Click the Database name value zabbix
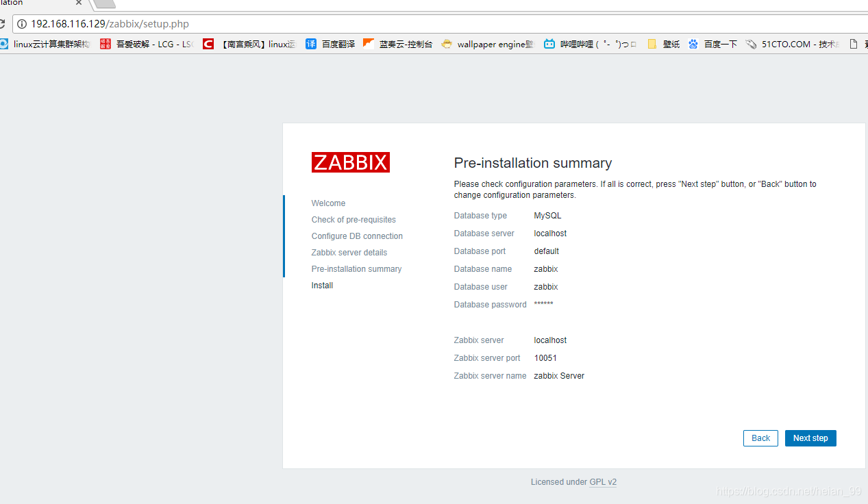 [546, 269]
